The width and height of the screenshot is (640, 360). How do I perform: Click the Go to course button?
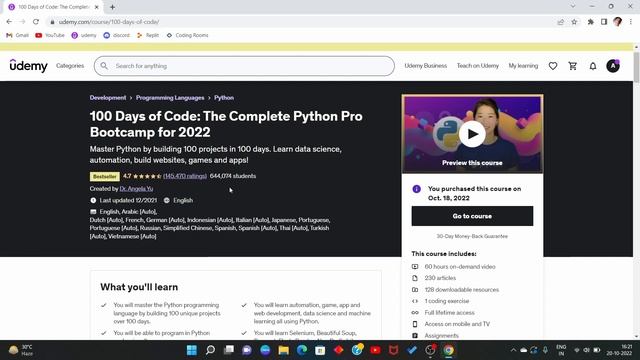pyautogui.click(x=472, y=216)
